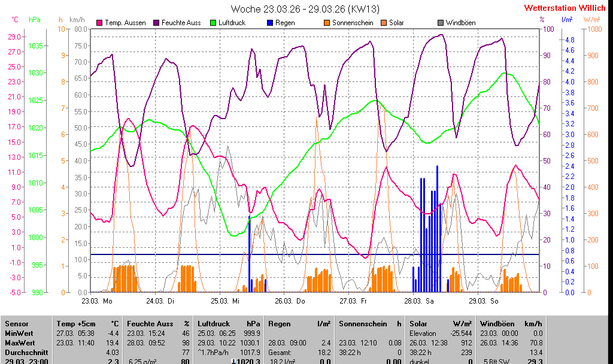Click the chart title Woche 23.03.26 - 29.03.26
This screenshot has width=613, height=364.
pyautogui.click(x=305, y=9)
